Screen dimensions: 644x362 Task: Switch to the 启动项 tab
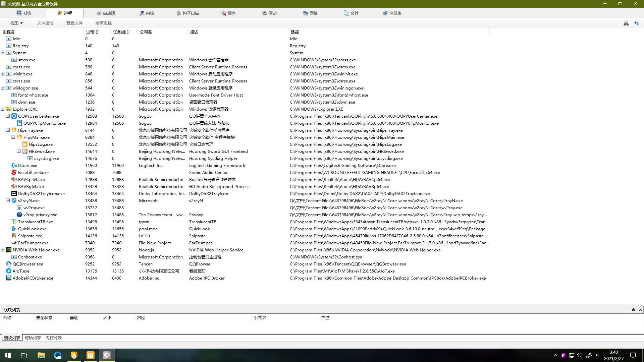click(106, 13)
